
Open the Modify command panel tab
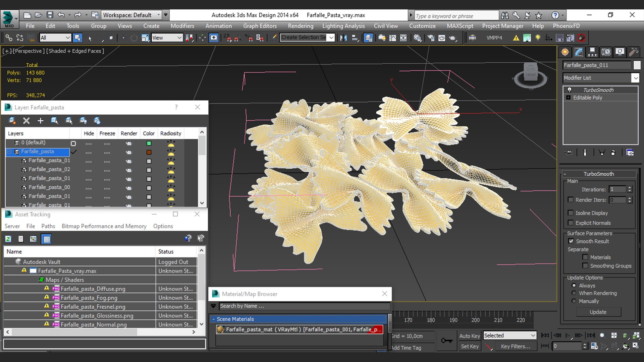tap(579, 52)
